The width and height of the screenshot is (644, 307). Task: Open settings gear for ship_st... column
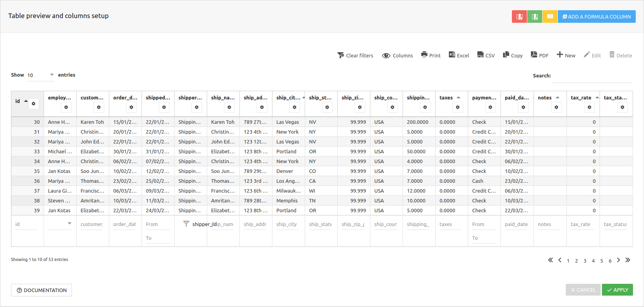327,107
